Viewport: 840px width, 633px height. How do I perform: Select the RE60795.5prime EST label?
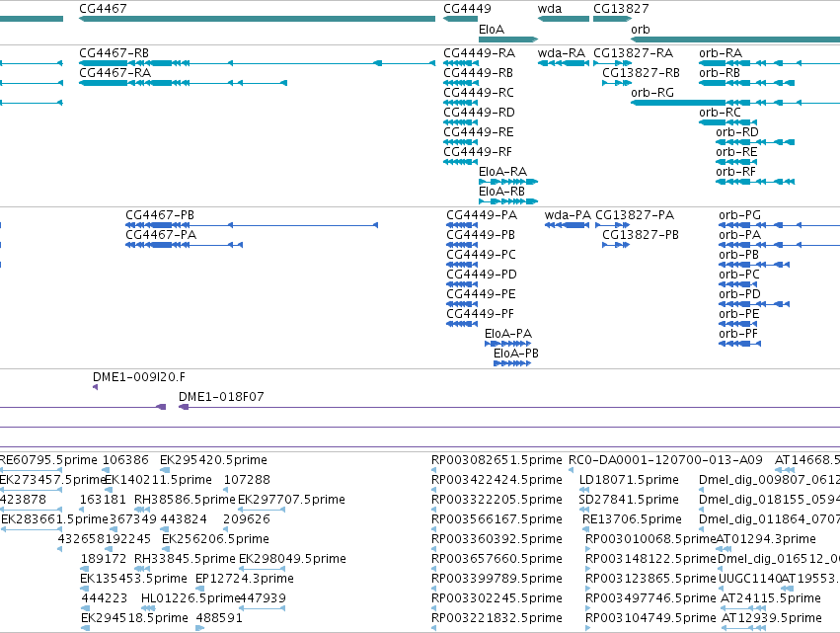(x=48, y=460)
